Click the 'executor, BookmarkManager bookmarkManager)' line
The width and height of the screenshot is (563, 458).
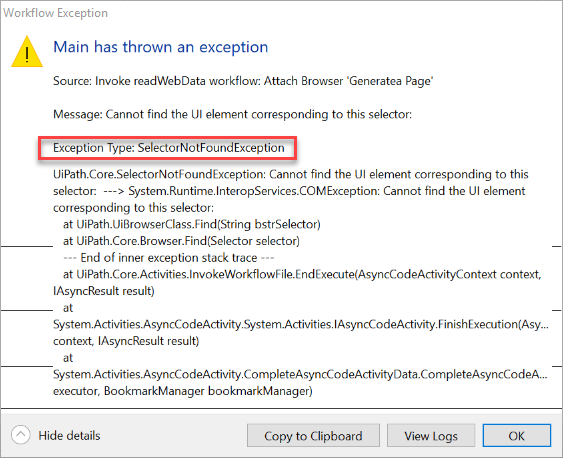tap(183, 391)
